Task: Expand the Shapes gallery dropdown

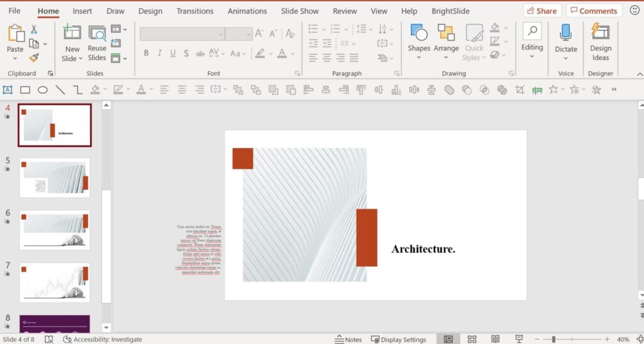Action: [419, 58]
